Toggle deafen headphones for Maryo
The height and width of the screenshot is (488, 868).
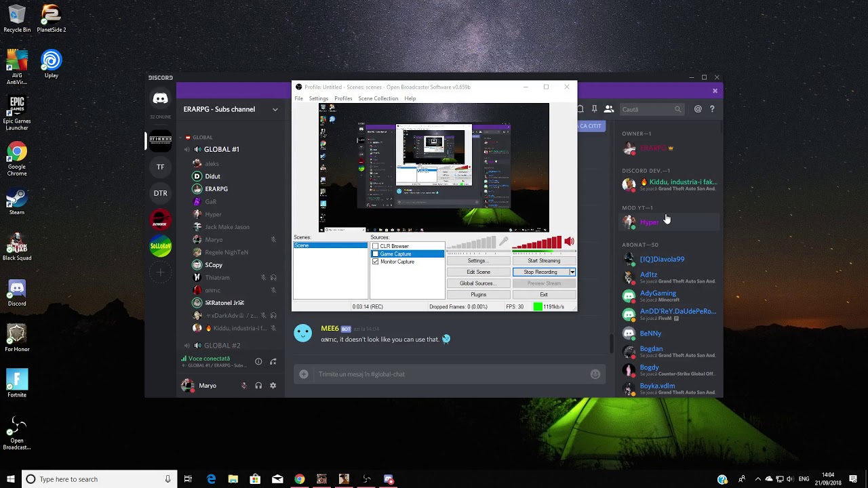coord(258,386)
